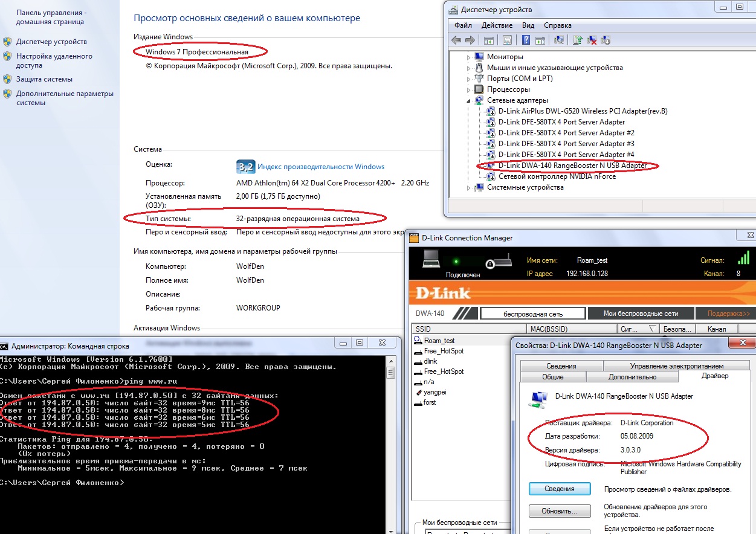The height and width of the screenshot is (534, 756).
Task: Open Индекс производительности Windows link
Action: [320, 167]
